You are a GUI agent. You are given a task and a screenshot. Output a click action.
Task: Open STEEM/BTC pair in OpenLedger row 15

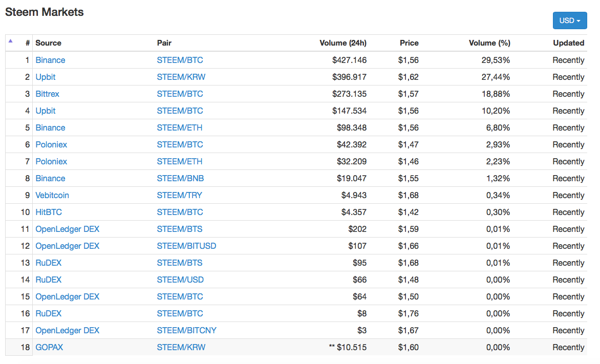click(180, 296)
